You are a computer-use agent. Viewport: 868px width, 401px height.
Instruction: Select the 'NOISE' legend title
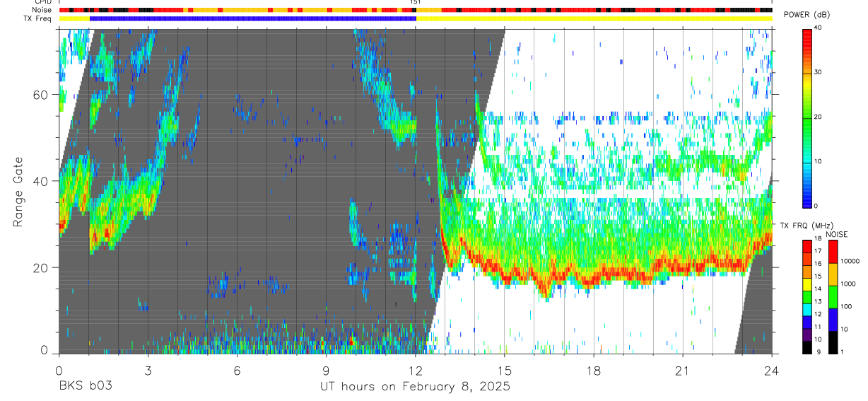click(837, 234)
